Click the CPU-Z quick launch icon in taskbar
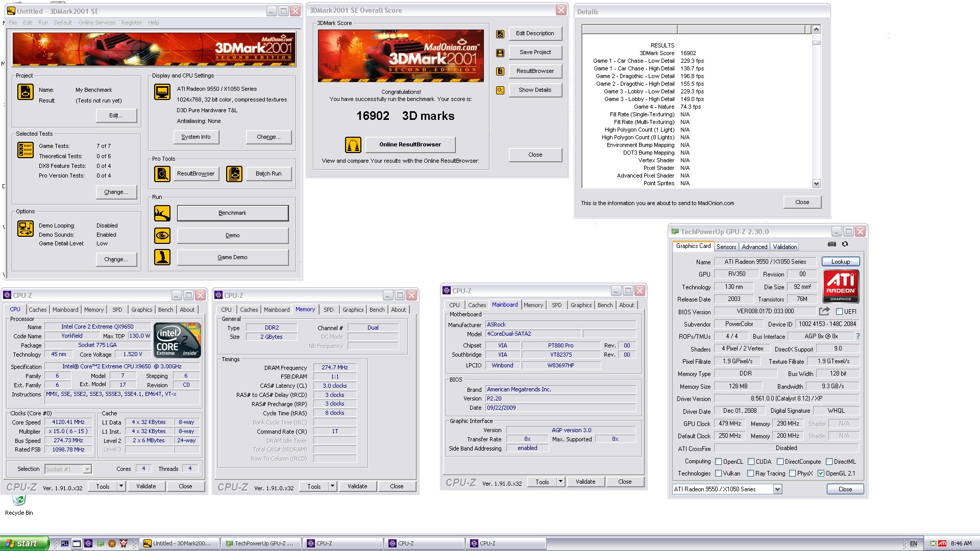This screenshot has width=980, height=551. click(x=88, y=544)
